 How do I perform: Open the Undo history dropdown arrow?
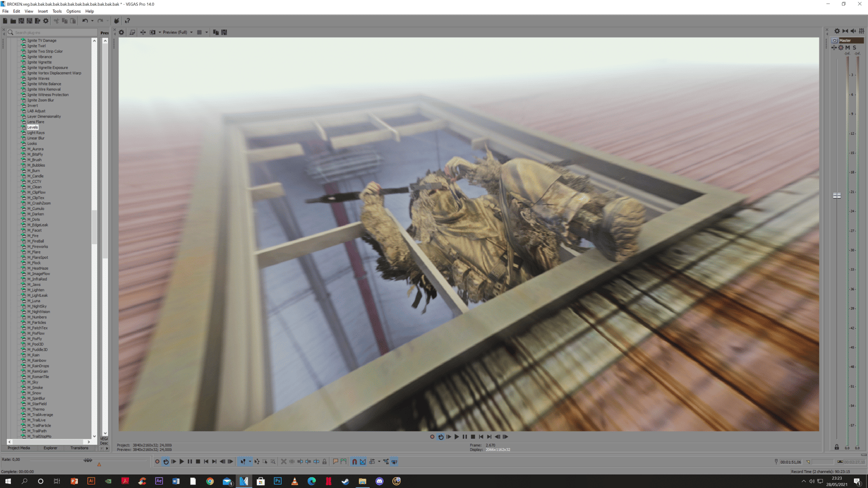92,21
